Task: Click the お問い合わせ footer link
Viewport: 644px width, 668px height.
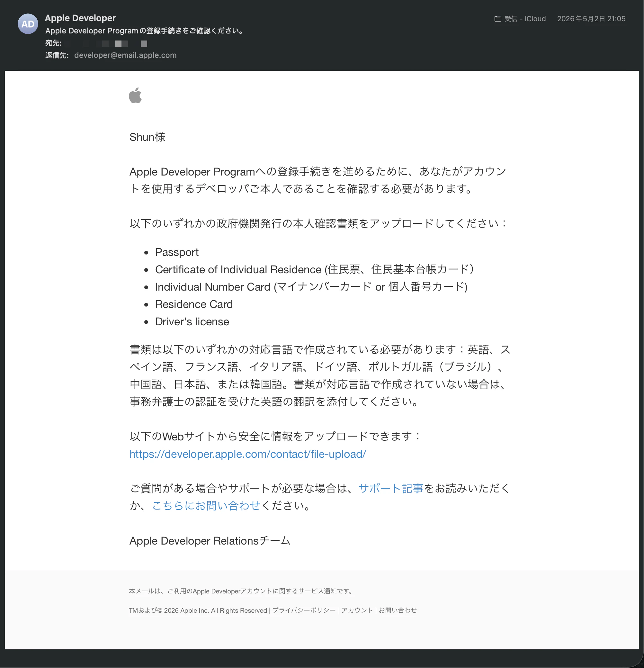Action: 398,610
